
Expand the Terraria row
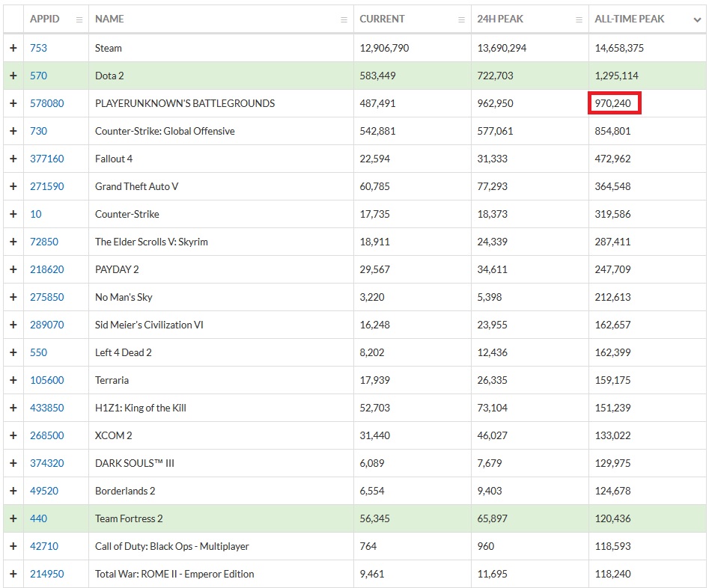pos(13,380)
